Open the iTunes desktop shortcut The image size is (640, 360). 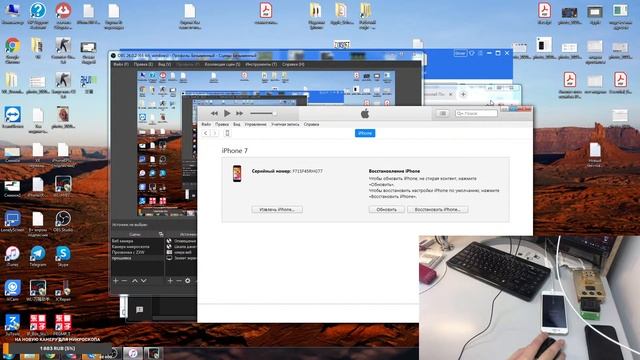click(12, 256)
